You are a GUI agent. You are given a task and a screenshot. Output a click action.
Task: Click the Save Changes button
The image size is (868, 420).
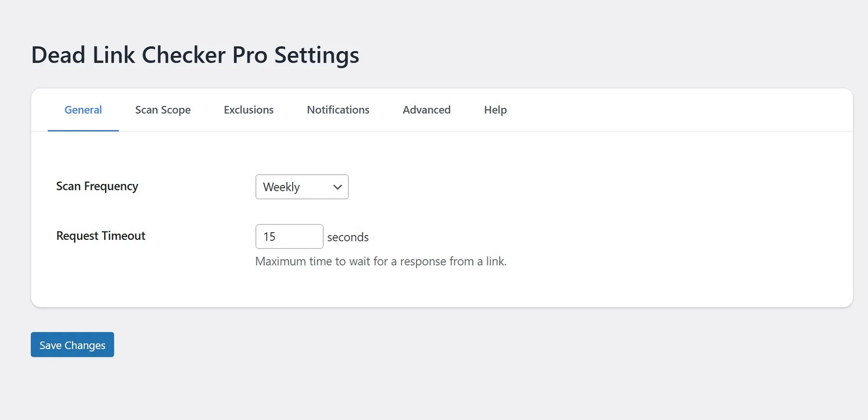(72, 344)
